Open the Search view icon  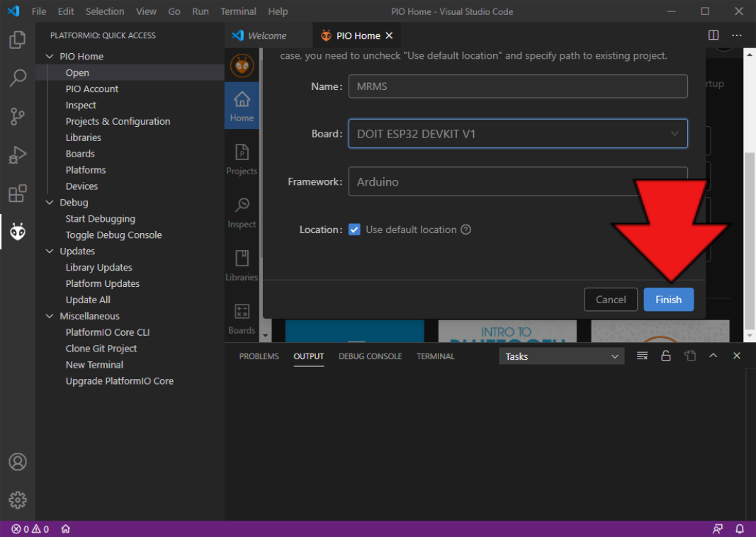tap(18, 78)
